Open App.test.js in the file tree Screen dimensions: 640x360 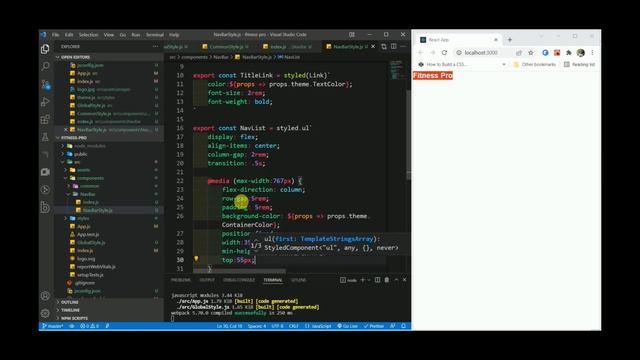88,234
